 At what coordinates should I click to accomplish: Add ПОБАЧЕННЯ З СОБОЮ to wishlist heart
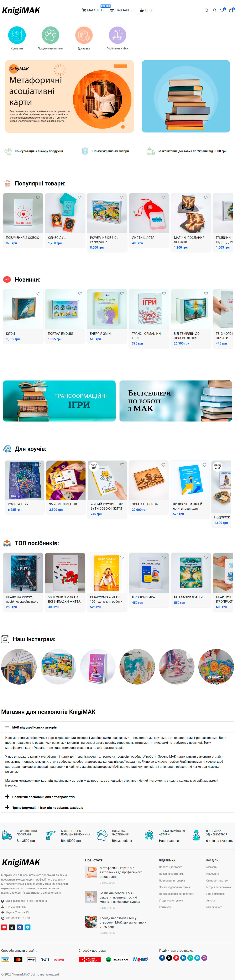point(38,197)
